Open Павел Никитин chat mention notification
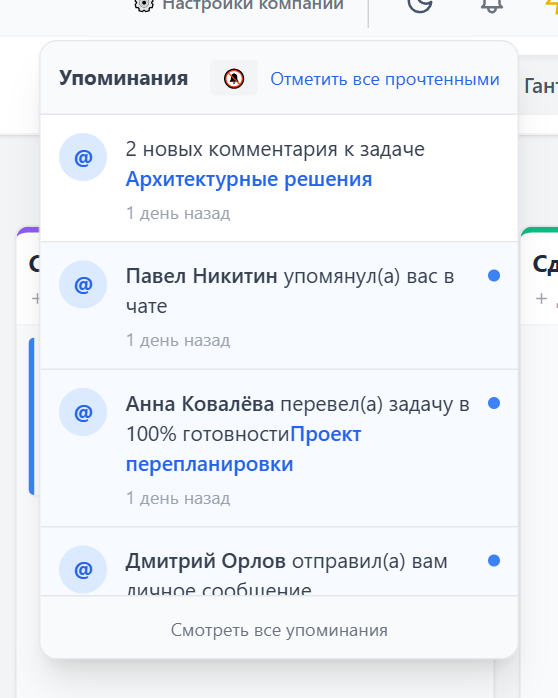Image resolution: width=558 pixels, height=698 pixels. 279,306
